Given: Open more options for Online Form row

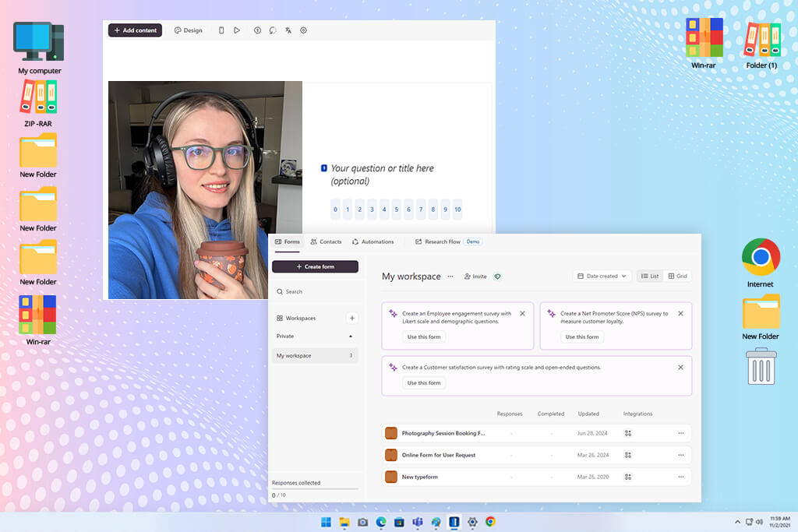Looking at the screenshot, I should point(681,455).
